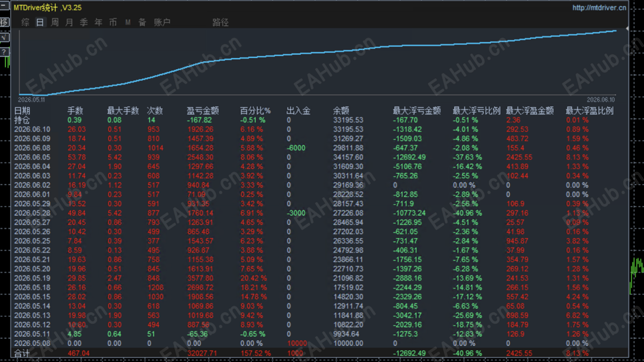Toggle the √ checkmark button
Viewport: 644px width, 362px height.
click(4, 38)
